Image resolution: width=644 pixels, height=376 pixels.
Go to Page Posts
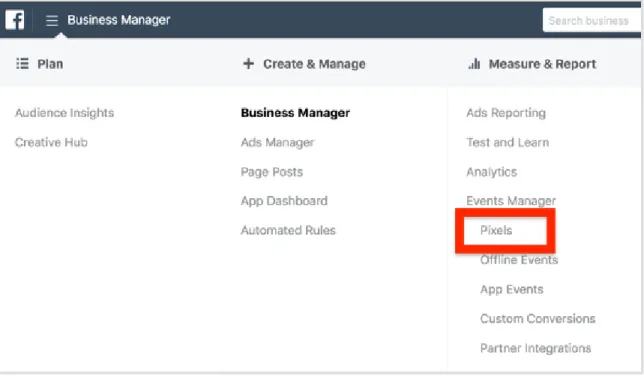coord(272,172)
